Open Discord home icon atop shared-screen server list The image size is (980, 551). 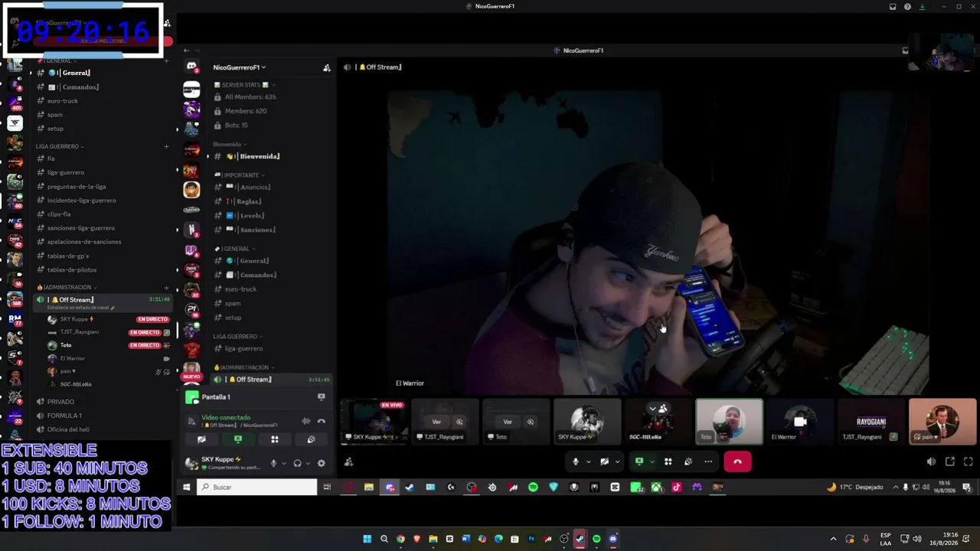coord(191,67)
